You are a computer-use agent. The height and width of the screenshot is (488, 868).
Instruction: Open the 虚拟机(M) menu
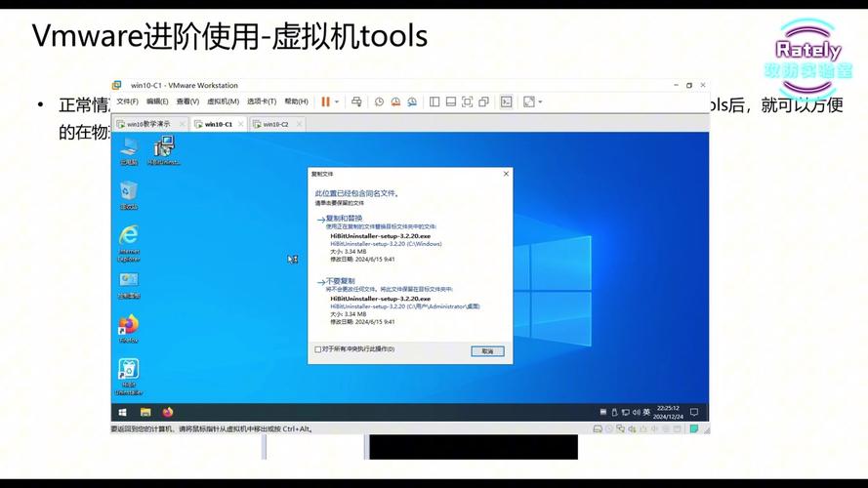click(x=223, y=102)
